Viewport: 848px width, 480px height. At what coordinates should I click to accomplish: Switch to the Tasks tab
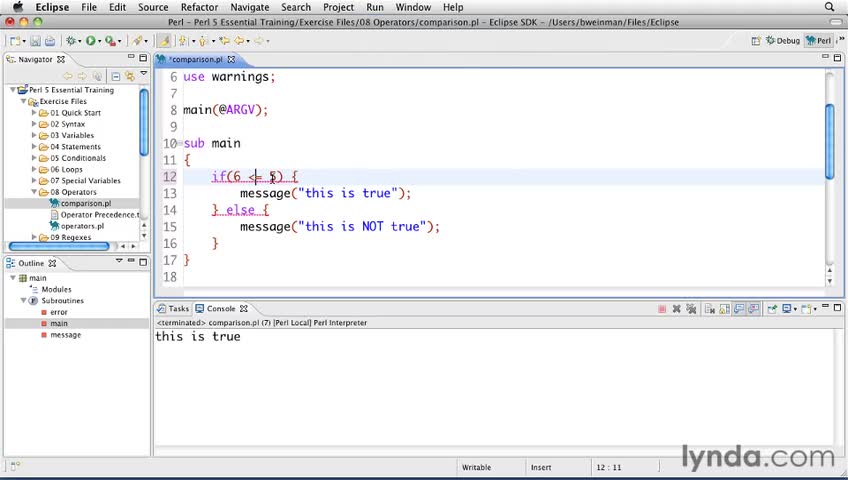point(173,309)
